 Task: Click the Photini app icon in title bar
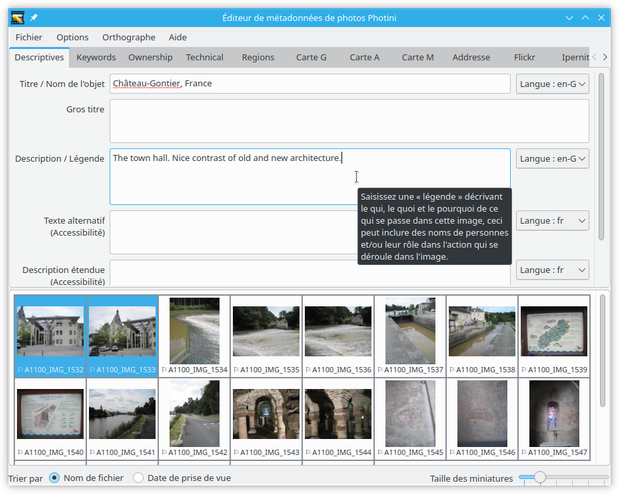tap(18, 18)
